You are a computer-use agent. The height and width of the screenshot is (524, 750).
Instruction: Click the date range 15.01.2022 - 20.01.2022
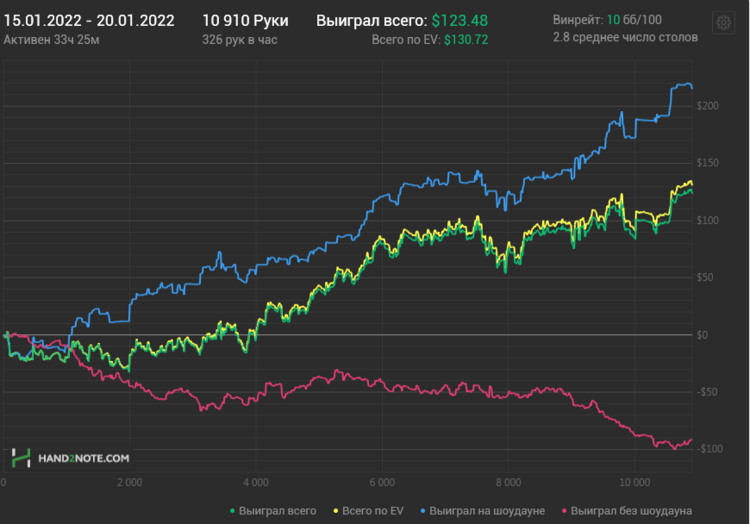tap(89, 21)
